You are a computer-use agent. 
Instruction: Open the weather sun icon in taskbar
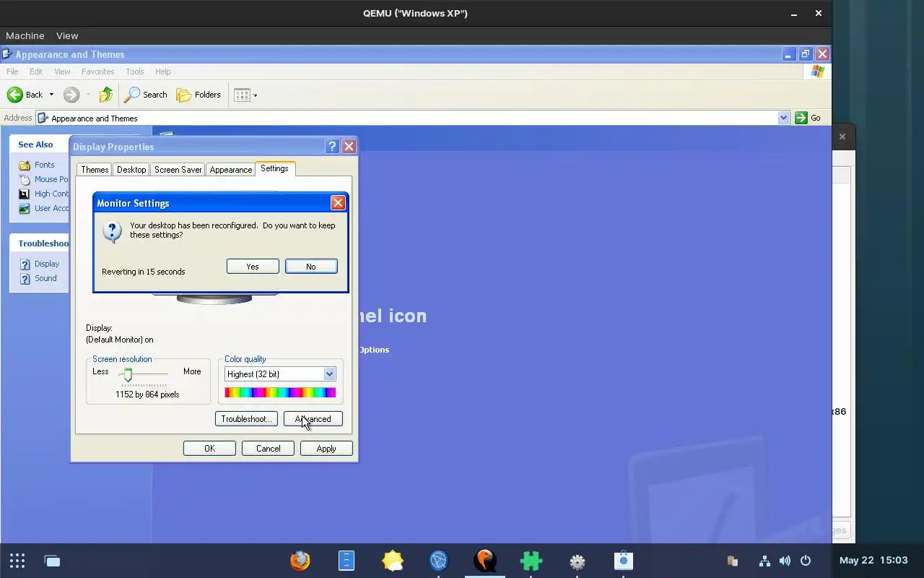click(393, 561)
